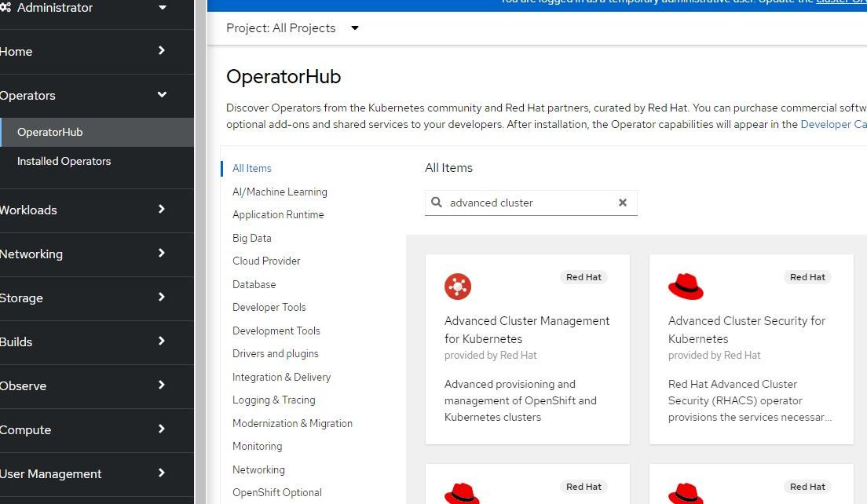
Task: Open the Administrator perspective dropdown arrow
Action: (x=163, y=8)
